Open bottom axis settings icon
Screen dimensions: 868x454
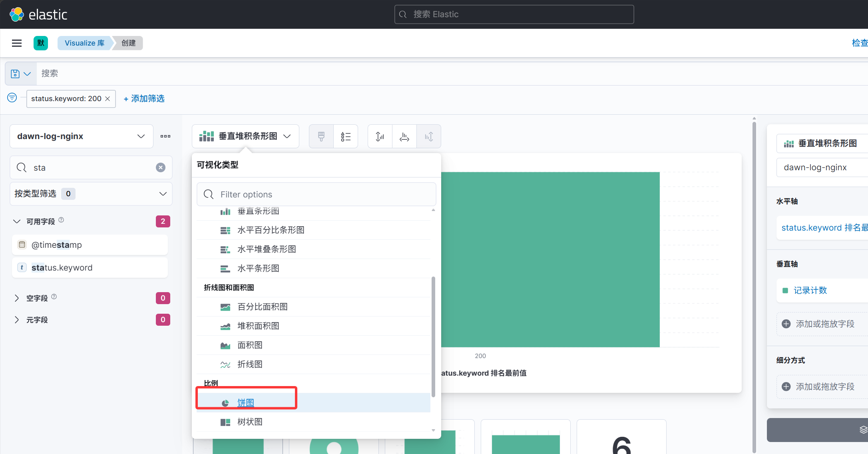click(x=404, y=137)
